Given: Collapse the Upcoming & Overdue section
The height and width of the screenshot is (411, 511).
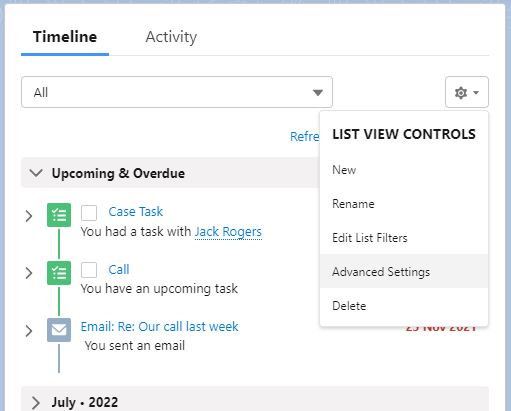Looking at the screenshot, I should click(36, 173).
